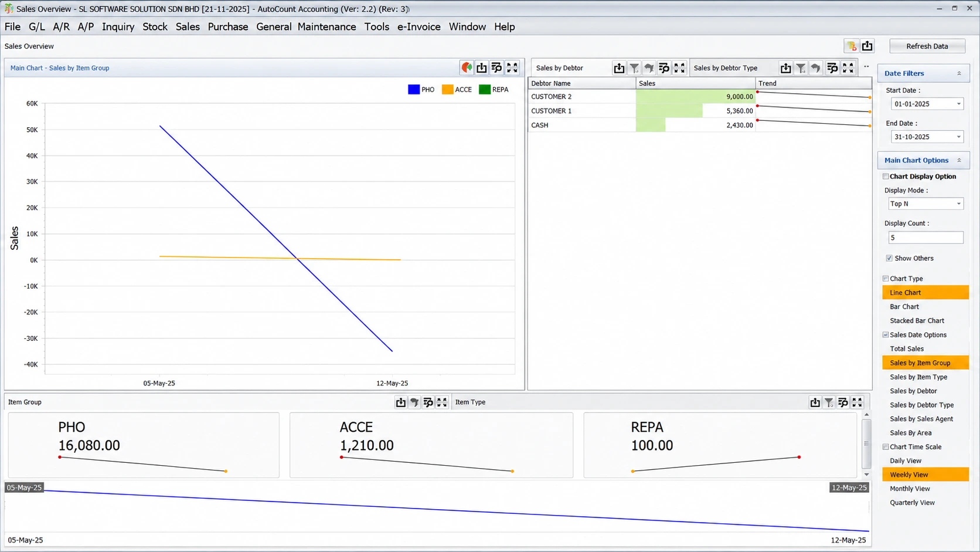The width and height of the screenshot is (980, 552).
Task: Click the filter icon in Item Type panel
Action: click(829, 402)
